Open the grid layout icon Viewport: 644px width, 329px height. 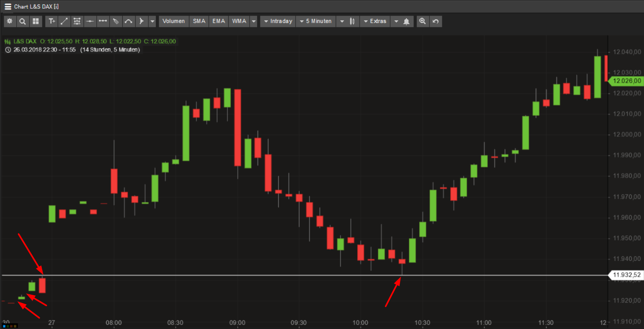[36, 21]
